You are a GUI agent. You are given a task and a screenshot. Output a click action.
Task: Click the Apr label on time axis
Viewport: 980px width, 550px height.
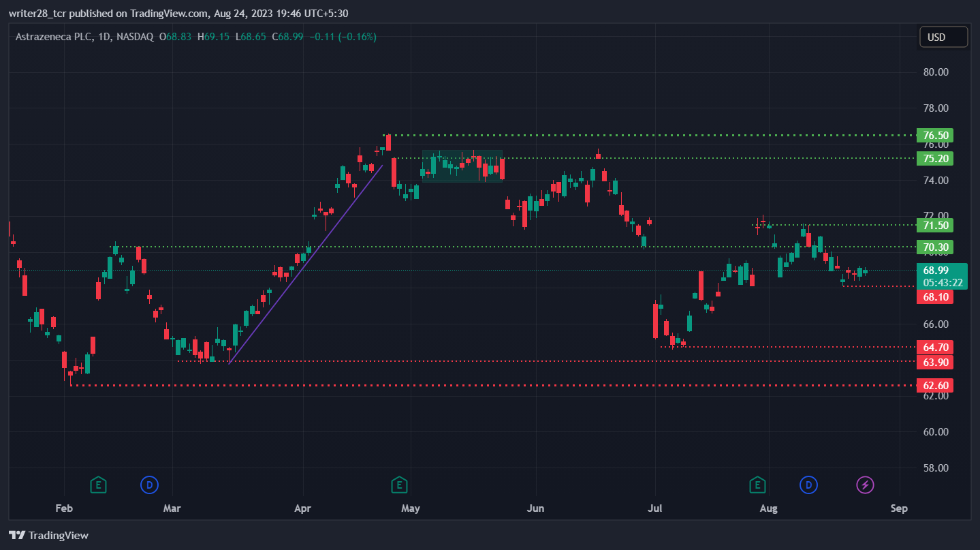pyautogui.click(x=302, y=508)
